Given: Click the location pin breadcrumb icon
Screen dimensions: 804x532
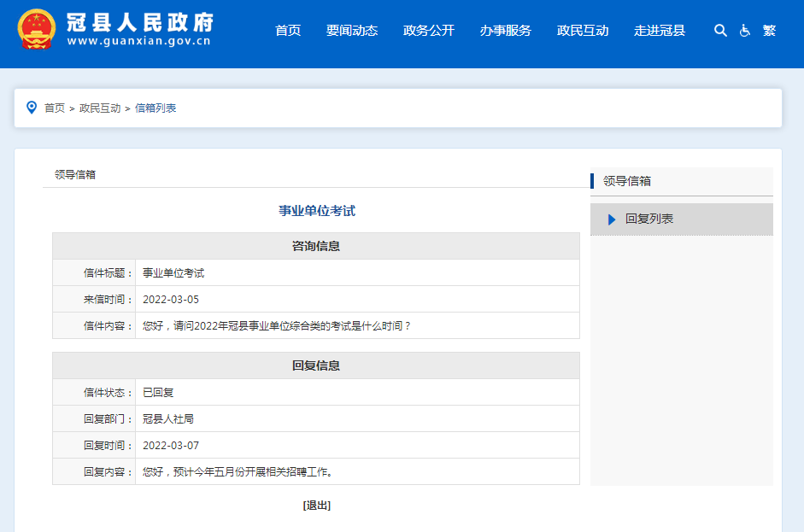Looking at the screenshot, I should point(32,108).
